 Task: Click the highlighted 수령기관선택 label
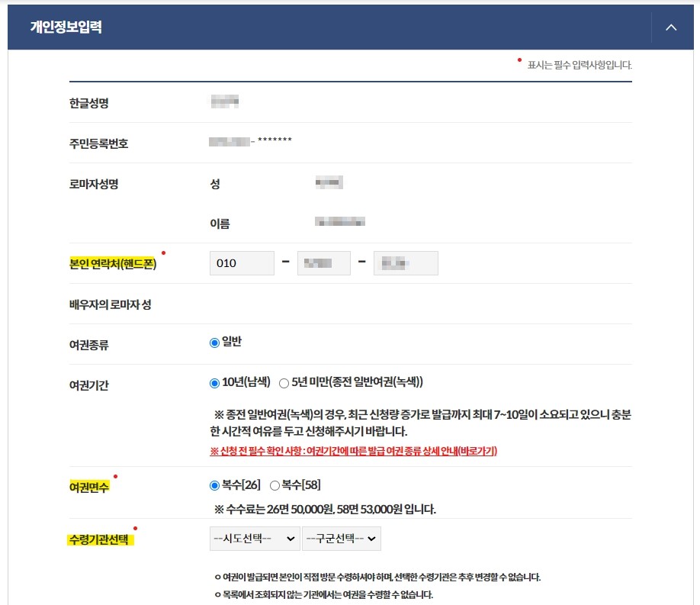point(101,537)
